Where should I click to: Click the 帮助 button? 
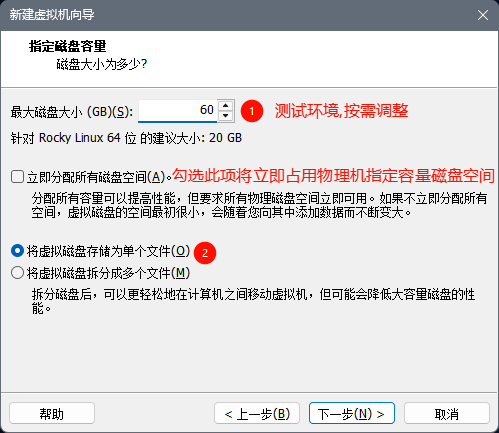(52, 414)
